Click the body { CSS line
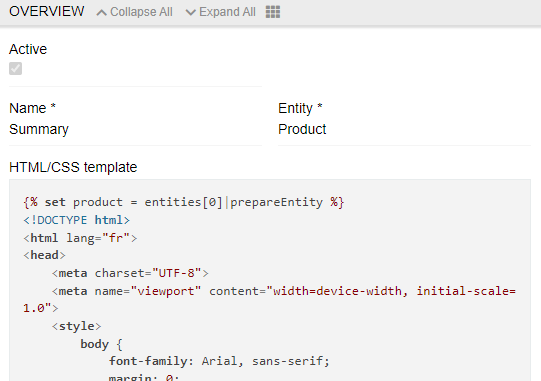Image resolution: width=541 pixels, height=381 pixels. (x=101, y=344)
